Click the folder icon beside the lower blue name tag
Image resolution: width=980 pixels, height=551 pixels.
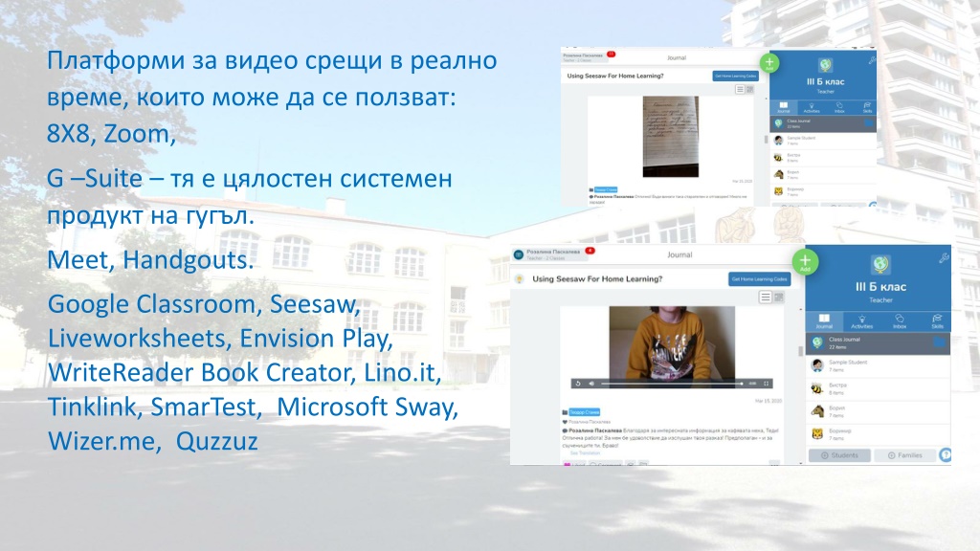pyautogui.click(x=566, y=412)
